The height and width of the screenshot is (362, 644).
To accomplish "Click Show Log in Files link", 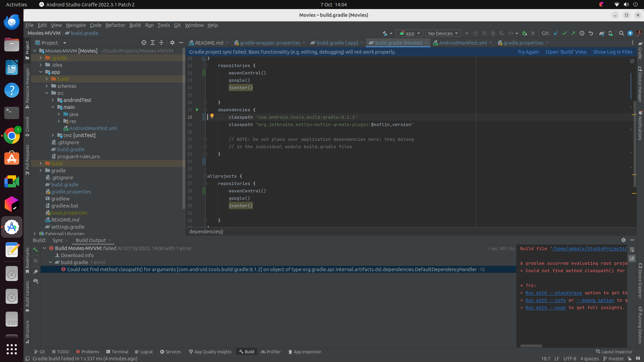I will 612,52.
